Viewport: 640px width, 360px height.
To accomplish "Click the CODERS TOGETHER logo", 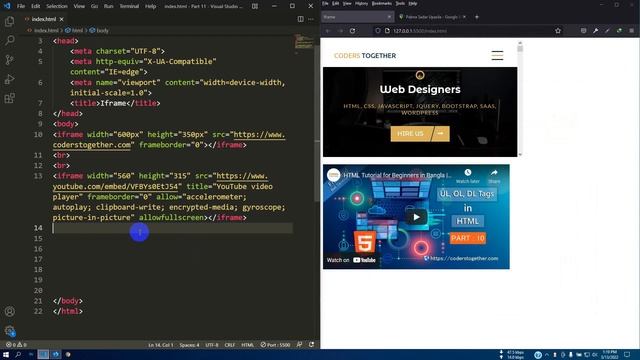I will click(x=365, y=56).
